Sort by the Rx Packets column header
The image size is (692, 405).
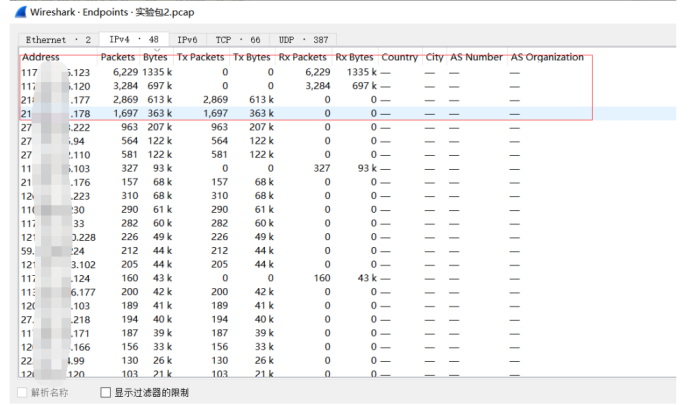coord(302,57)
